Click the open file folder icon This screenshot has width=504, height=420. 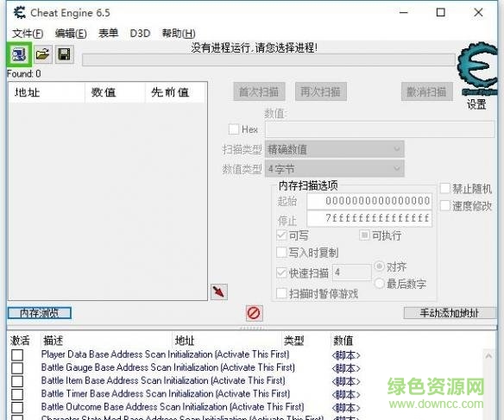43,54
